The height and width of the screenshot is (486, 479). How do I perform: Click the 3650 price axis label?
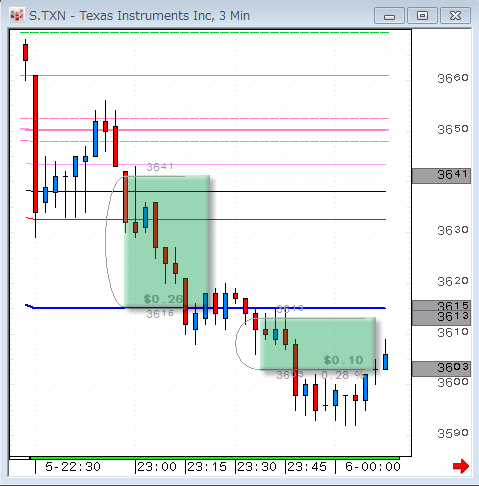(453, 129)
